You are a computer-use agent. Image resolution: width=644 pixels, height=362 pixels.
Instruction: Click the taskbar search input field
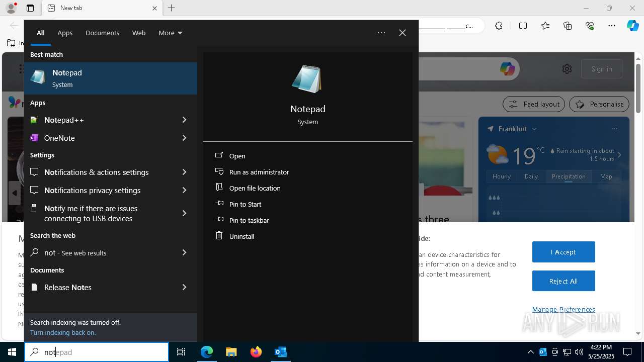[x=97, y=352]
